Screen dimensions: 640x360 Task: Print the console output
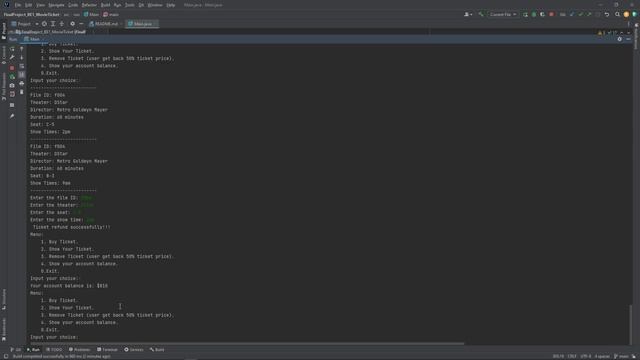(22, 83)
